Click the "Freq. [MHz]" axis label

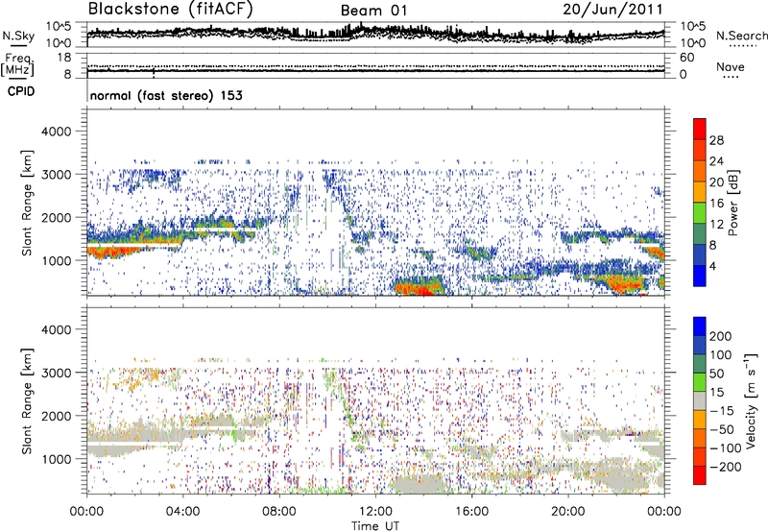[17, 65]
